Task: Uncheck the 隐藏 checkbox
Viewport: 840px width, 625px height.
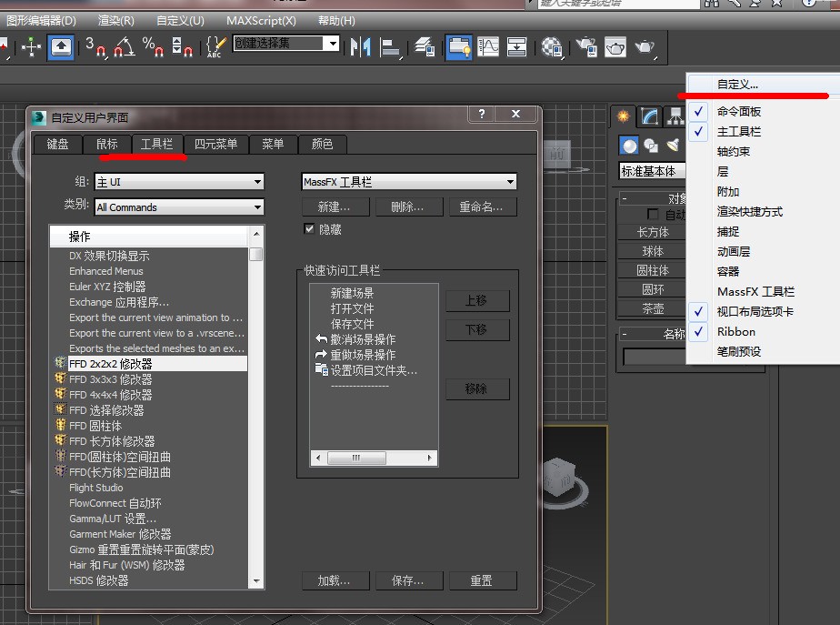Action: [x=311, y=228]
